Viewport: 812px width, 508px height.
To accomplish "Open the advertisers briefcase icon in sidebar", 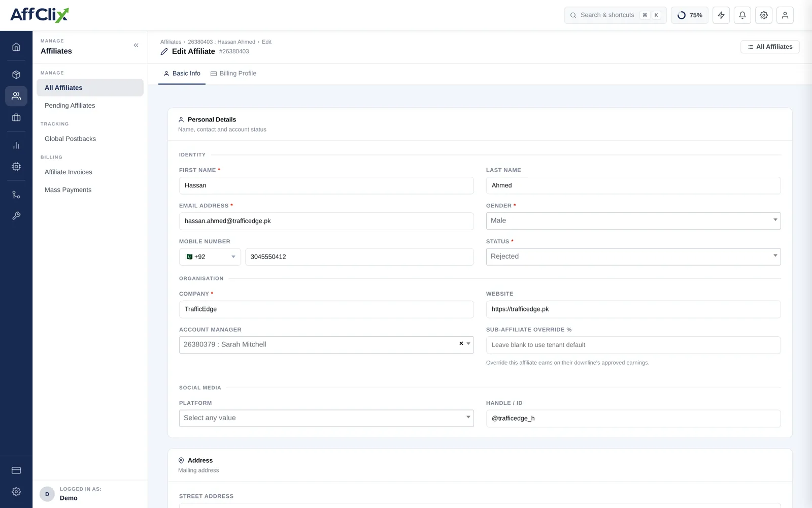I will [16, 117].
